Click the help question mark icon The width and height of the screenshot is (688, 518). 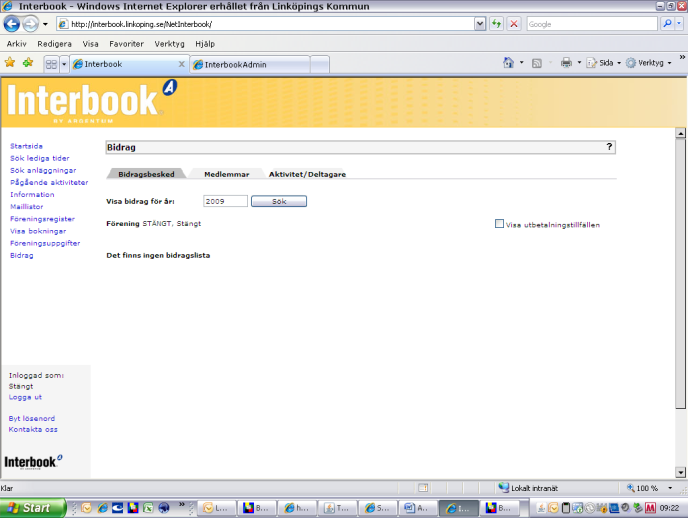click(x=609, y=147)
